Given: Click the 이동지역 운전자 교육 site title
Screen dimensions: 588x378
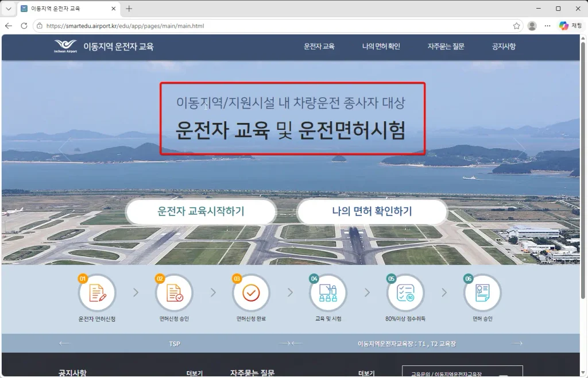Looking at the screenshot, I should click(x=118, y=47).
